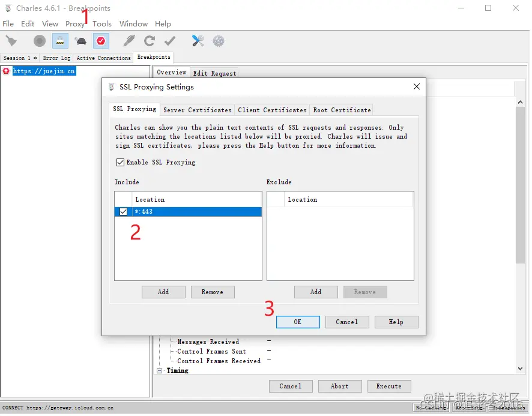The image size is (532, 416).
Task: Click the Validate checkmark icon
Action: coord(170,41)
